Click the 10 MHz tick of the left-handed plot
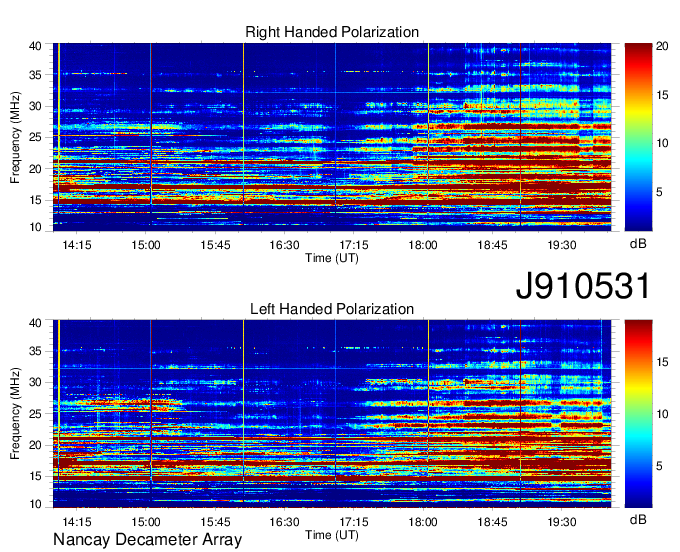 (x=35, y=504)
